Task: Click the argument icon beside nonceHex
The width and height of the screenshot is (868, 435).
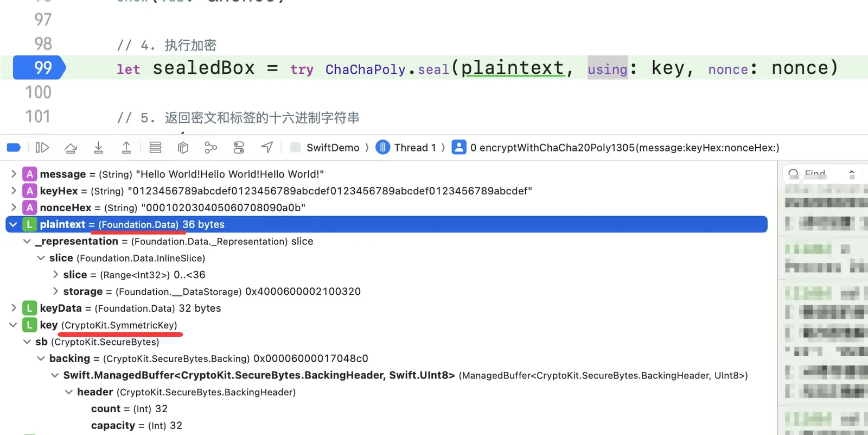Action: pyautogui.click(x=29, y=207)
